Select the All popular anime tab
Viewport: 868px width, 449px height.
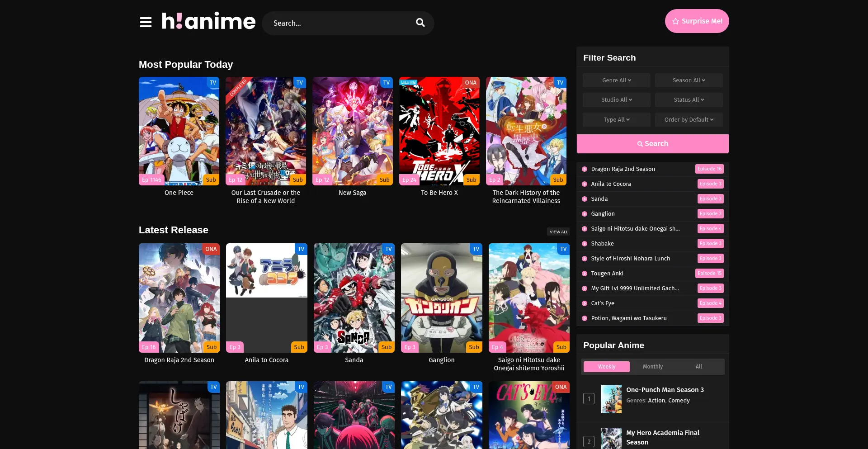[x=698, y=367]
